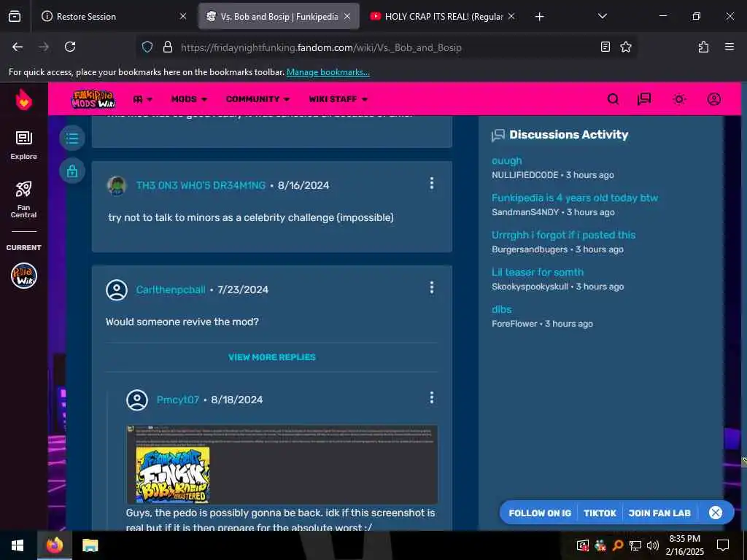Open the browser extensions puzzle icon
This screenshot has height=560, width=747.
tap(703, 47)
